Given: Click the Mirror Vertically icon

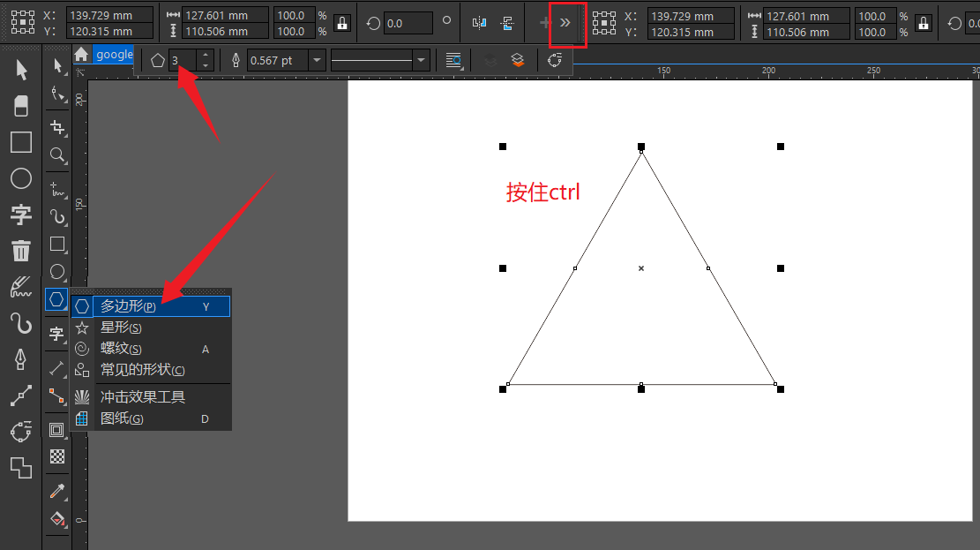Looking at the screenshot, I should pyautogui.click(x=508, y=23).
